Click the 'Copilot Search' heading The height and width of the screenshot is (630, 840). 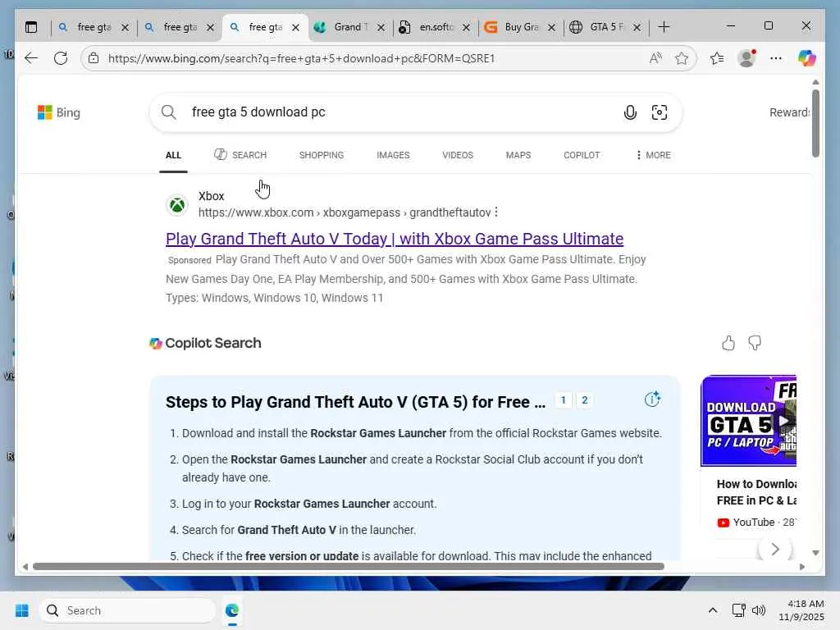coord(212,343)
